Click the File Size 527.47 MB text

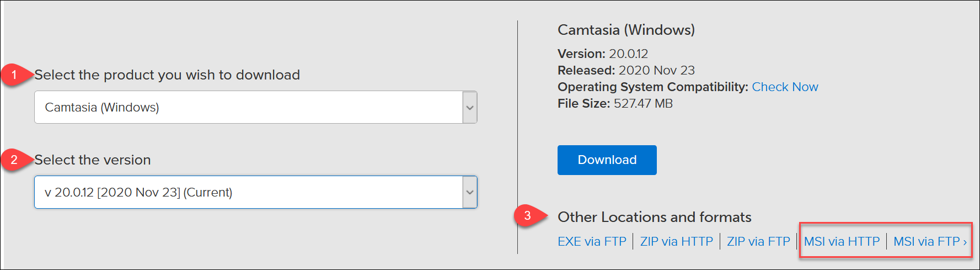coord(615,103)
